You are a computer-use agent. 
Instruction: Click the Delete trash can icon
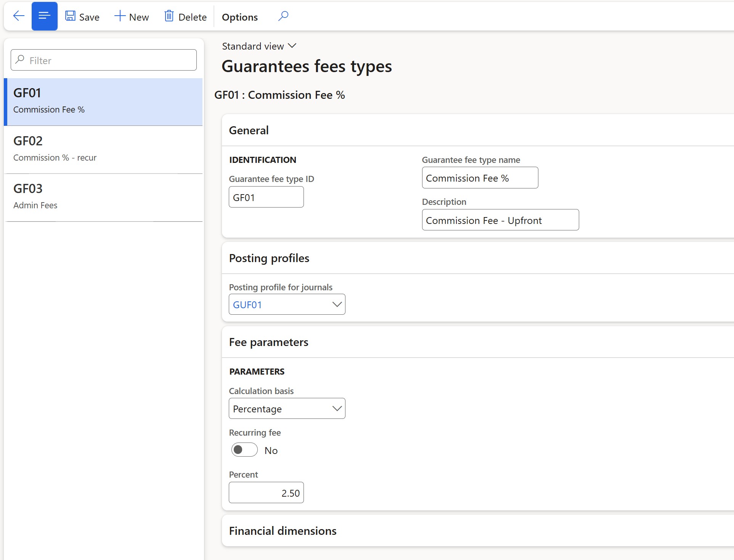click(169, 16)
